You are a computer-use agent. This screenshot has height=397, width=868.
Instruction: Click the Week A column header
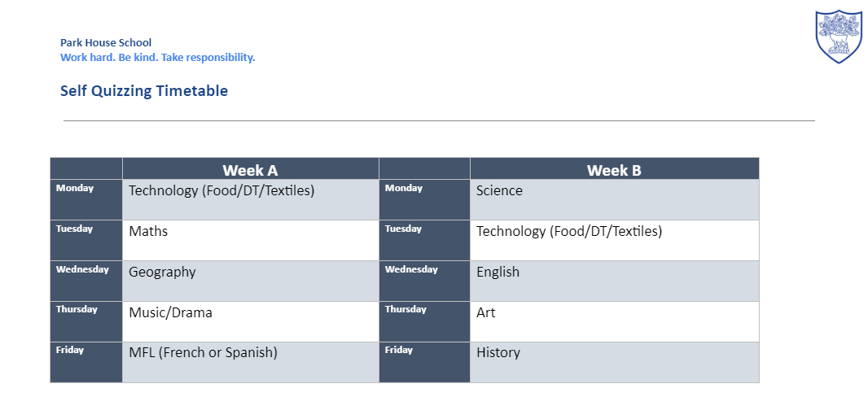(251, 168)
